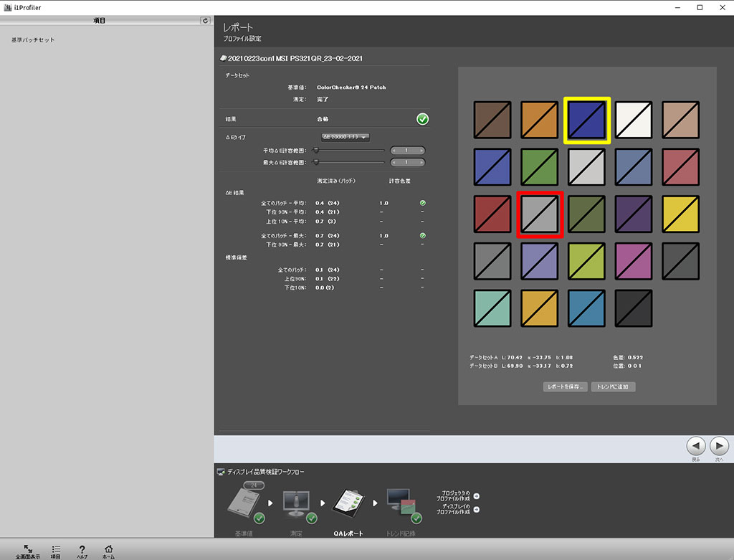Decrease the 最大ΔE許容範囲 stepper value
Viewport: 734px width, 560px height.
point(394,163)
